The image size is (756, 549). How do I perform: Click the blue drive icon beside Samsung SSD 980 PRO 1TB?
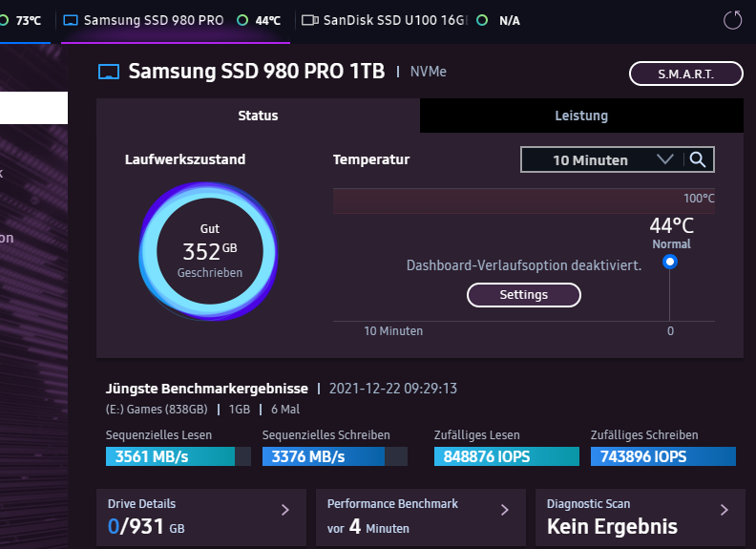[x=109, y=72]
